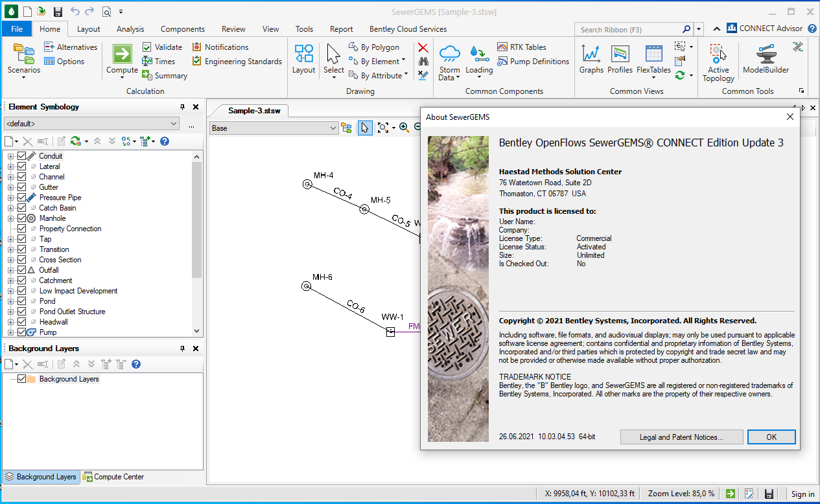
Task: Toggle the Catchment checkbox
Action: [x=21, y=281]
